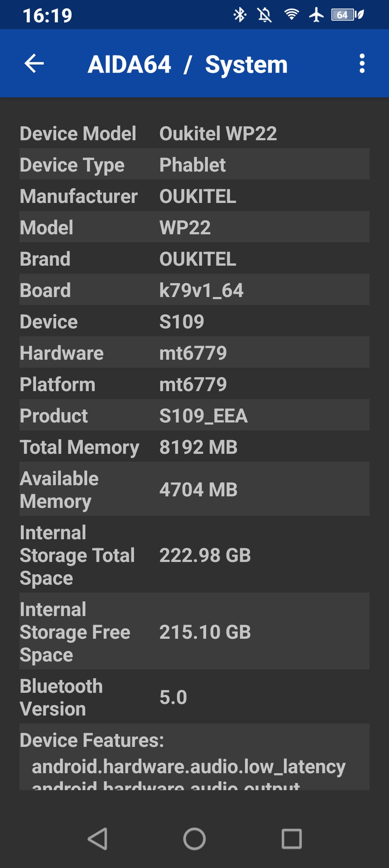The width and height of the screenshot is (389, 868).
Task: Select the Device Type Phablet row
Action: pyautogui.click(x=194, y=164)
